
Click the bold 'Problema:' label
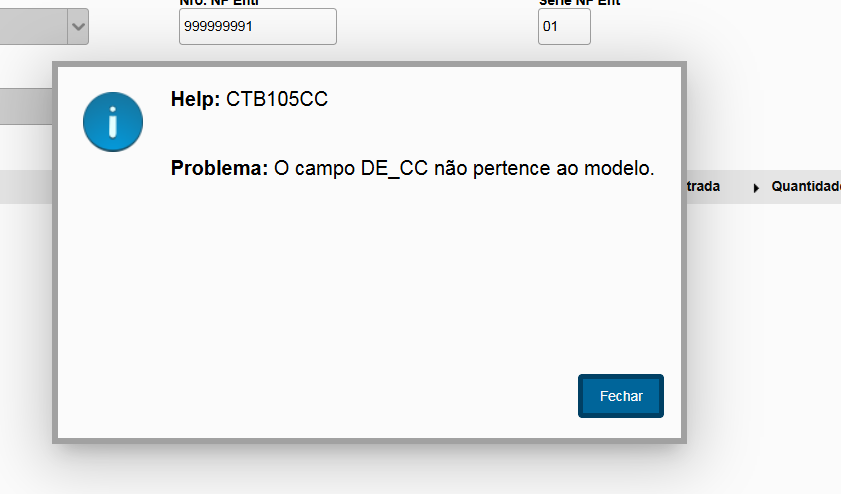tap(219, 168)
